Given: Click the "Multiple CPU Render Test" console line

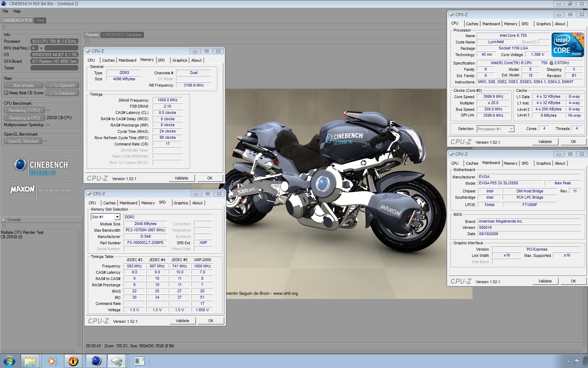Looking at the screenshot, I should [x=22, y=232].
